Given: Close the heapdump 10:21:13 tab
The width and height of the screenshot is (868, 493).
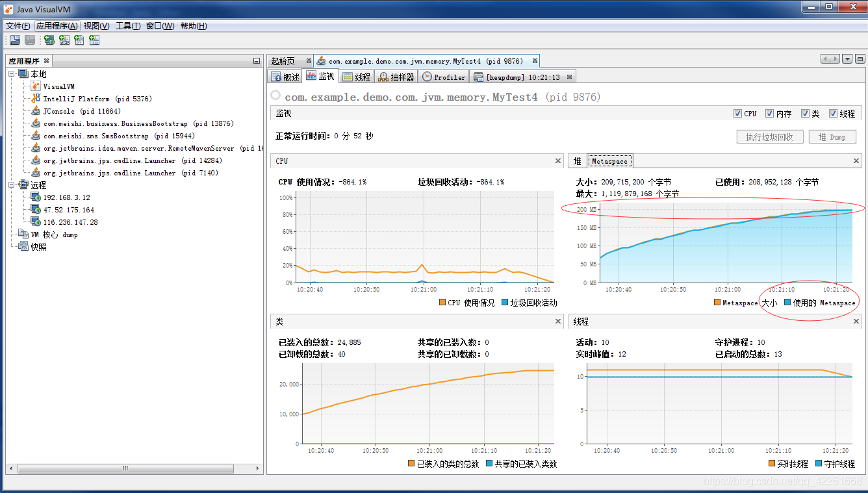Looking at the screenshot, I should 569,77.
